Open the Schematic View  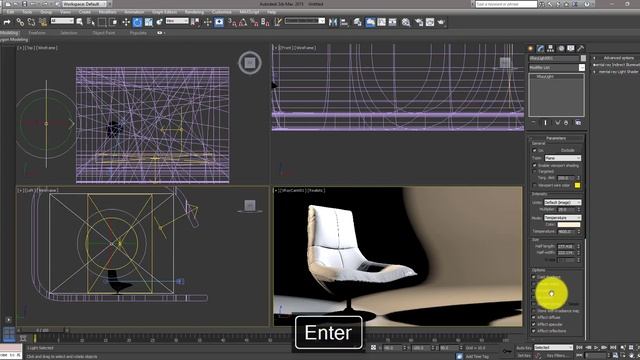coord(392,22)
